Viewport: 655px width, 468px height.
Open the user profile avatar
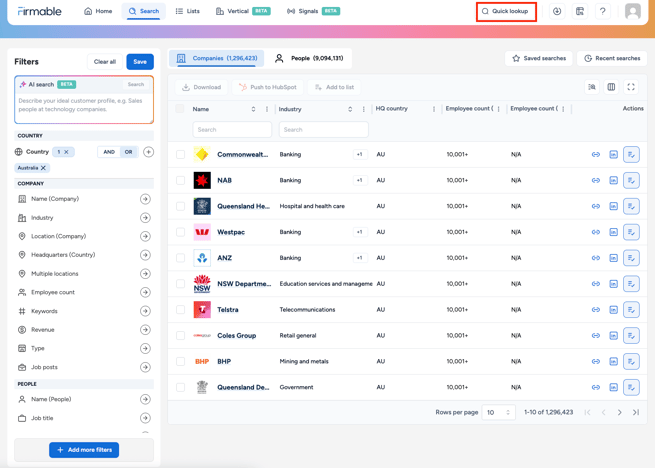[x=632, y=11]
